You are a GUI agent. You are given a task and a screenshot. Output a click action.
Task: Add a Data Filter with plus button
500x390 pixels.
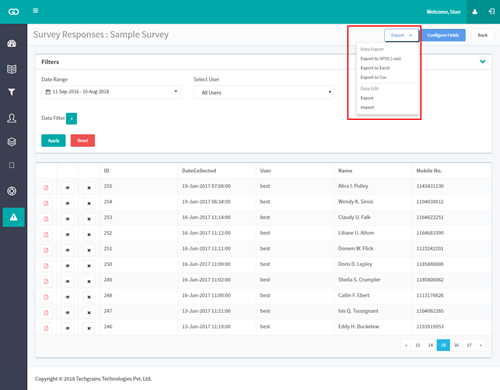(x=71, y=119)
